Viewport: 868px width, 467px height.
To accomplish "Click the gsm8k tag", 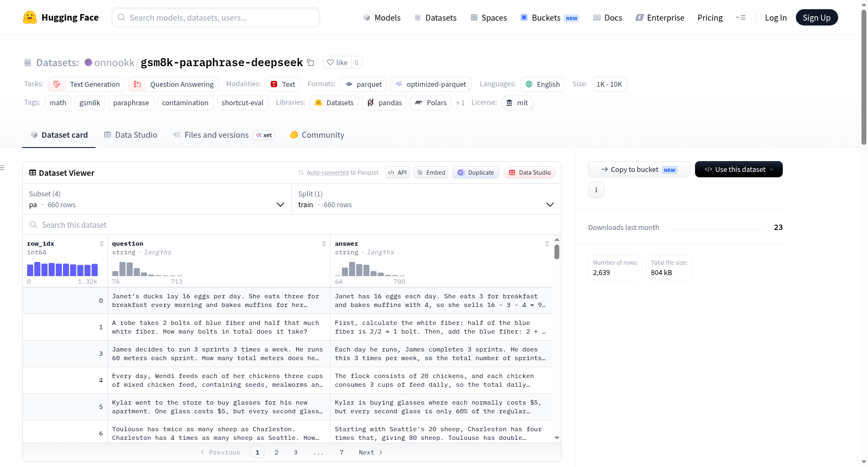I will pyautogui.click(x=90, y=103).
